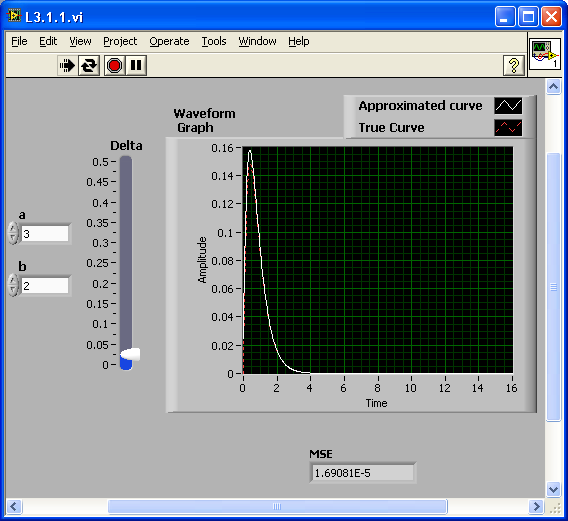Screen dimensions: 568x521
Task: Click the stepper for control a
Action: click(13, 233)
